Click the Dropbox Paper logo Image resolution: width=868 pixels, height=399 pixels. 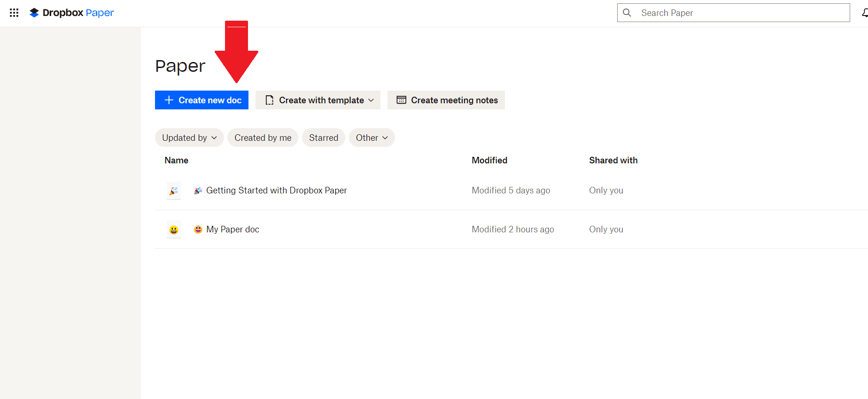click(71, 13)
